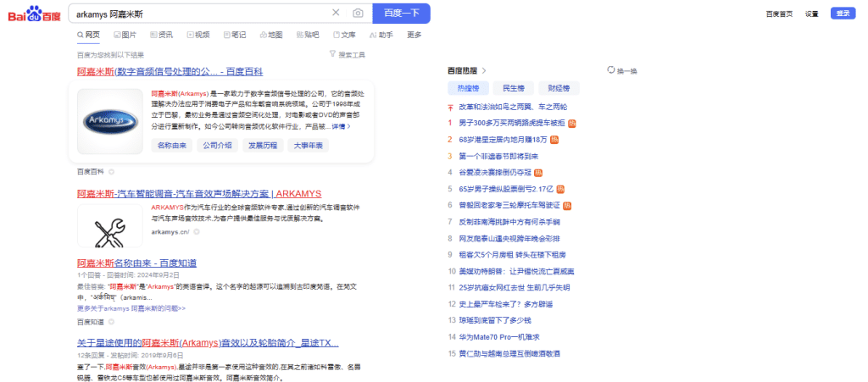Open the 贴吧 tab
This screenshot has height=382, width=868.
(308, 35)
